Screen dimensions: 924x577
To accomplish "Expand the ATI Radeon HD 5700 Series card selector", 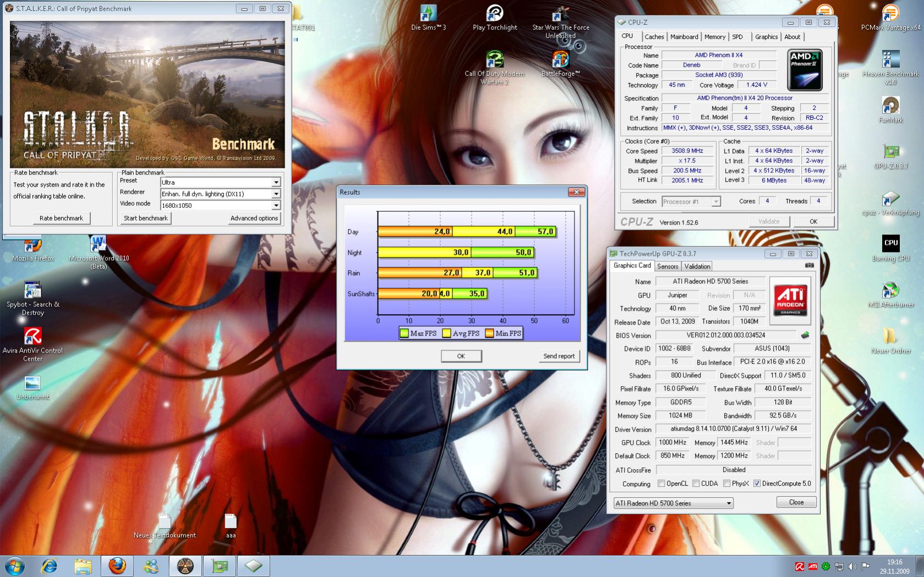I will point(673,503).
